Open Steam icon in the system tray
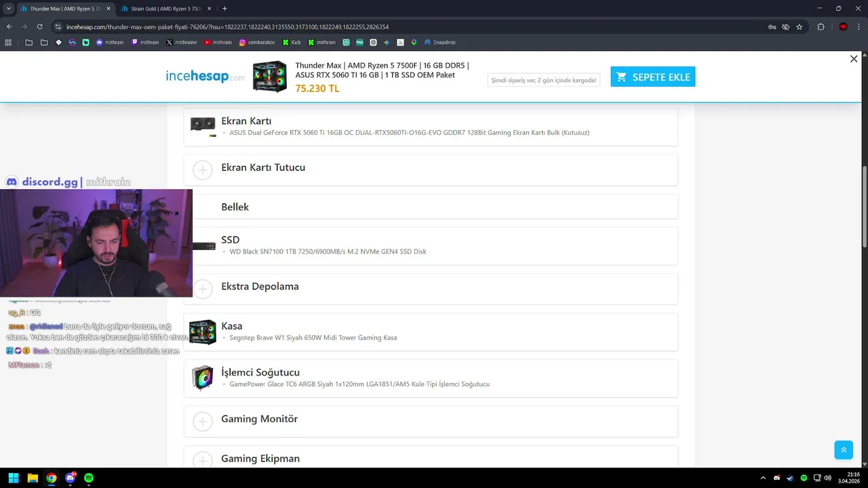The width and height of the screenshot is (868, 488). [790, 478]
